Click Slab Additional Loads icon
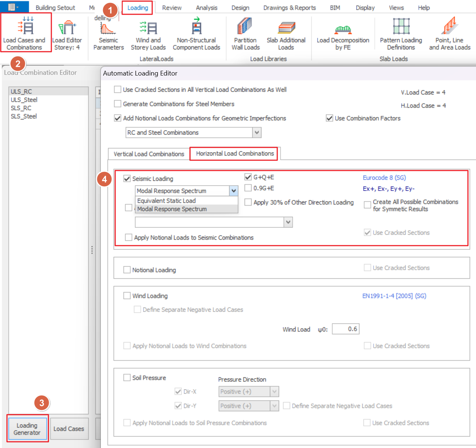 point(286,34)
